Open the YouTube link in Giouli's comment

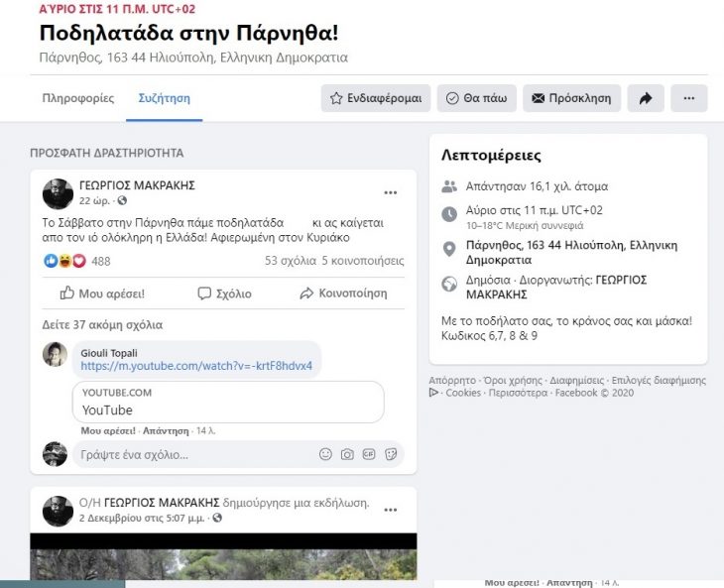196,366
